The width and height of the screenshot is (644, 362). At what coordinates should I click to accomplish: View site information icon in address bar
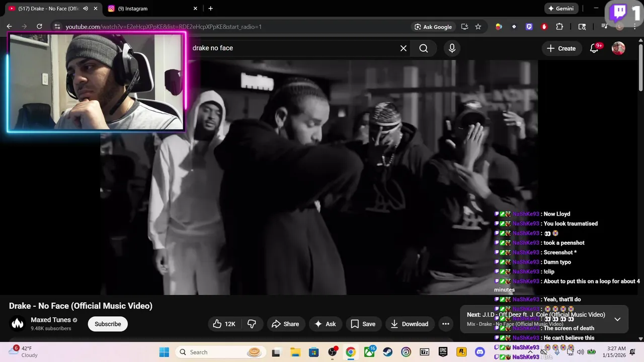coord(57,27)
